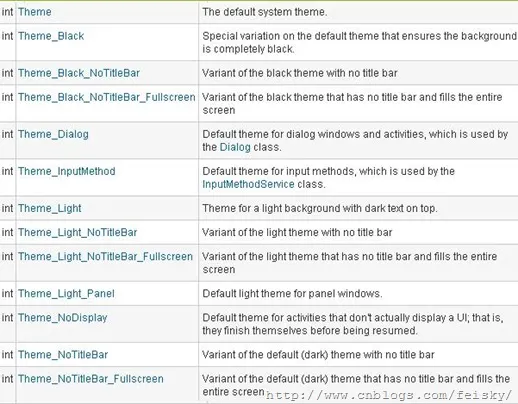The height and width of the screenshot is (404, 518).
Task: Follow the Dialog class link
Action: click(235, 147)
